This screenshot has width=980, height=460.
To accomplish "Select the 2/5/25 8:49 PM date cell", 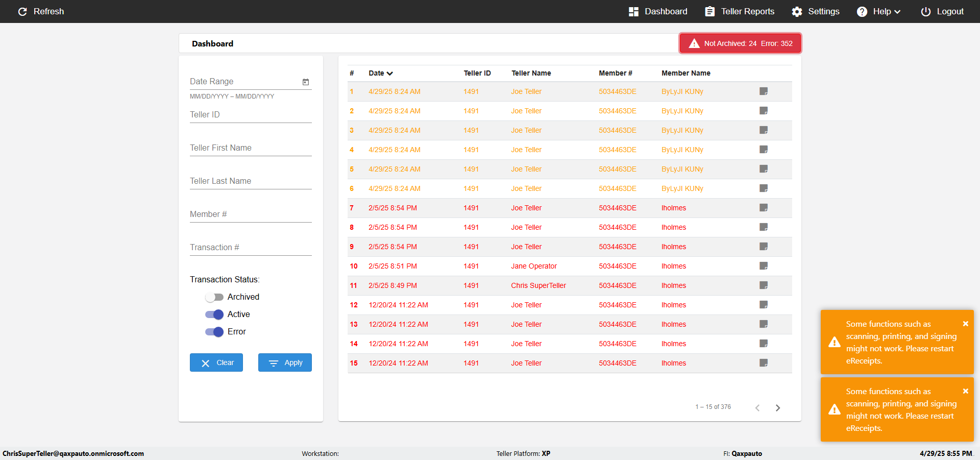I will (393, 285).
